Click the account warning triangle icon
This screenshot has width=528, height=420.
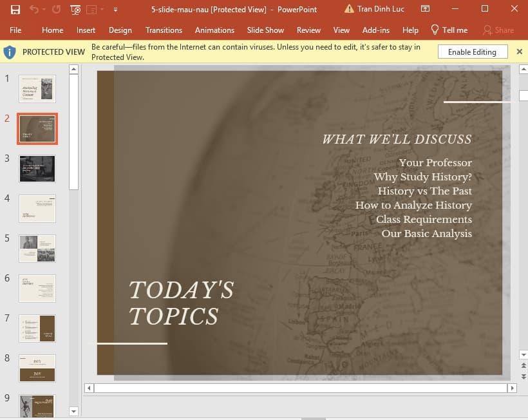349,10
